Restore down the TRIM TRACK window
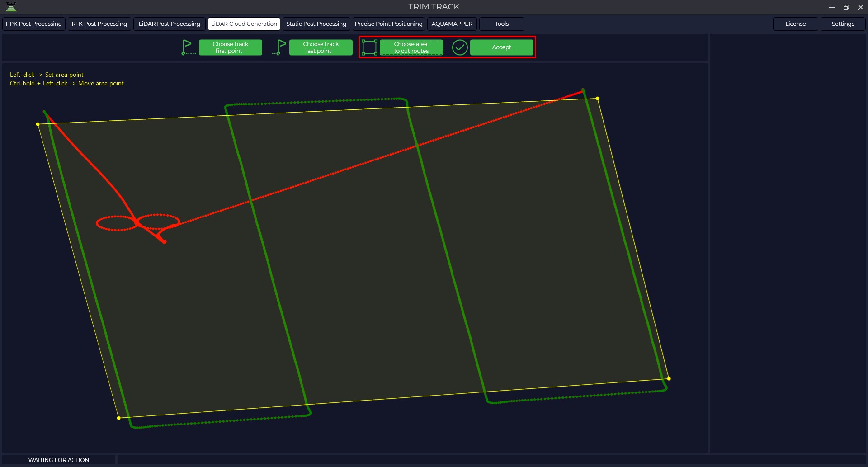Viewport: 868px width, 467px height. pyautogui.click(x=846, y=7)
